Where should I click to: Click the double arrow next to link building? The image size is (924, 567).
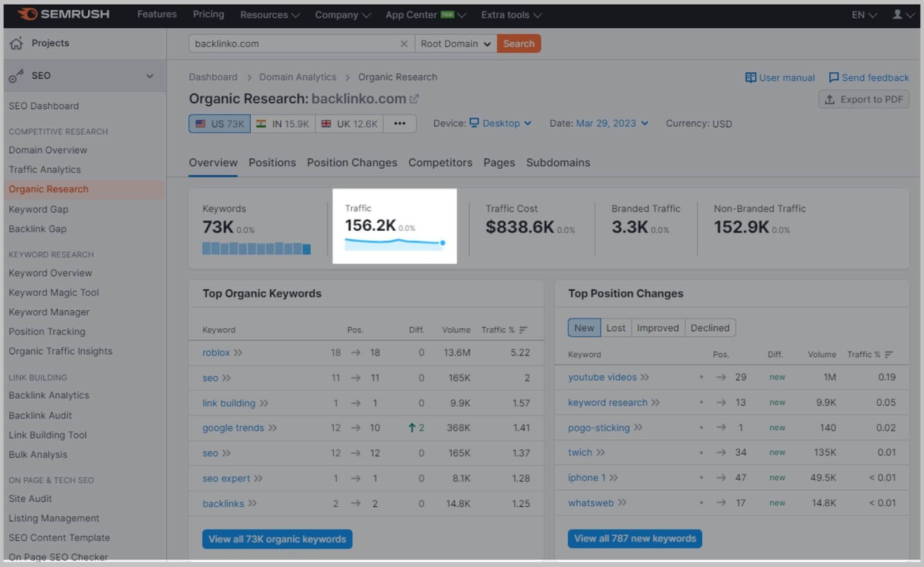(264, 403)
